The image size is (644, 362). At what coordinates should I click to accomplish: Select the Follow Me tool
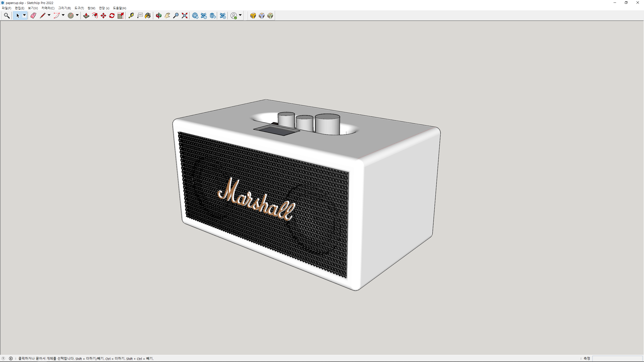[x=95, y=16]
